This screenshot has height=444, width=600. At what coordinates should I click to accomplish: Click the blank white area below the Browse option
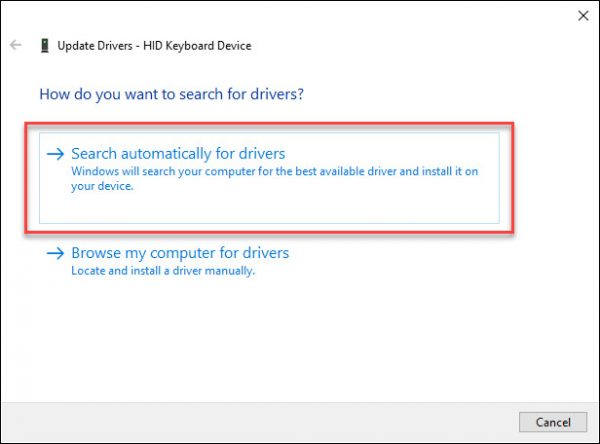[300, 340]
